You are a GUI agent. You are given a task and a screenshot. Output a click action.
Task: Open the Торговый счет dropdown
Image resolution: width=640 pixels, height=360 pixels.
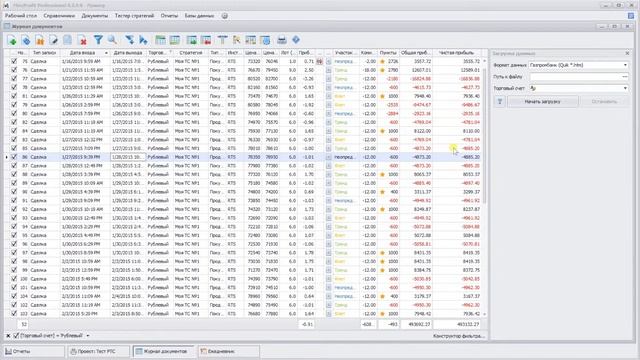(625, 88)
